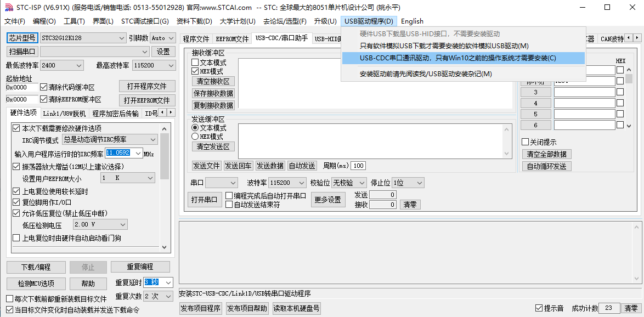The height and width of the screenshot is (317, 644).
Task: Click 下载/编程 button
Action: coord(36,267)
